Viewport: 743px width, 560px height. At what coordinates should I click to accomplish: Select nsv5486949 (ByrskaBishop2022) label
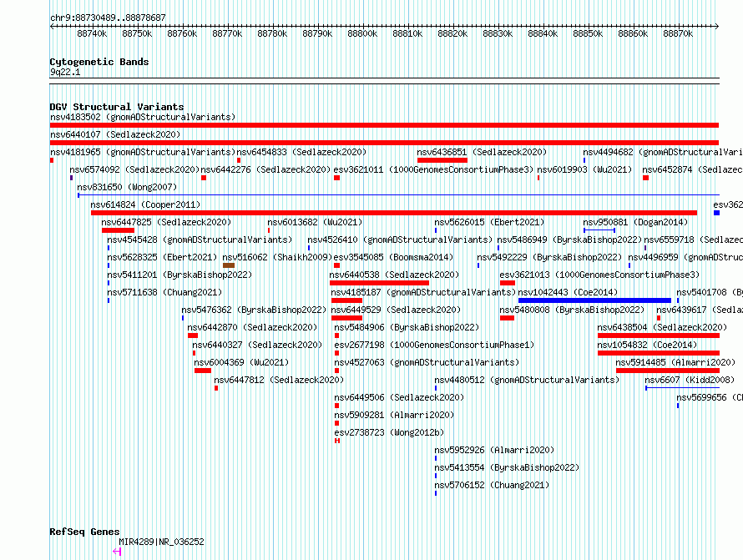click(569, 240)
